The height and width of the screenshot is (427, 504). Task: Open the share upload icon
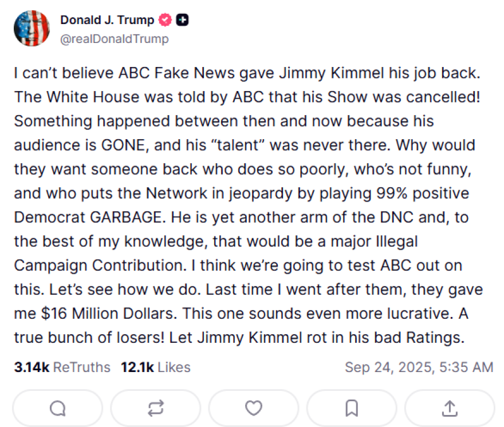450,408
